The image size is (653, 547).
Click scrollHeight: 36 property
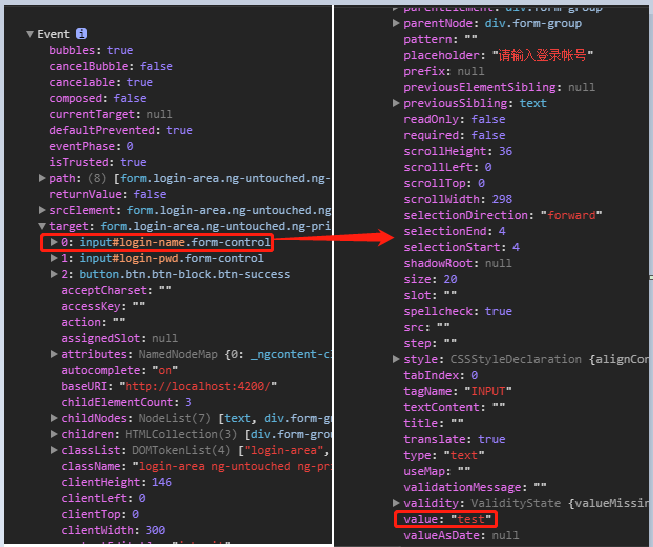point(457,151)
